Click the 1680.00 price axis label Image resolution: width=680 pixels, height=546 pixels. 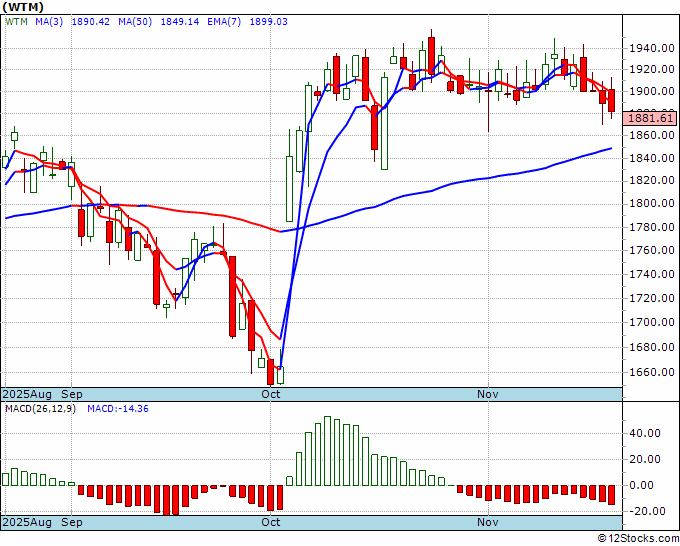[x=651, y=347]
